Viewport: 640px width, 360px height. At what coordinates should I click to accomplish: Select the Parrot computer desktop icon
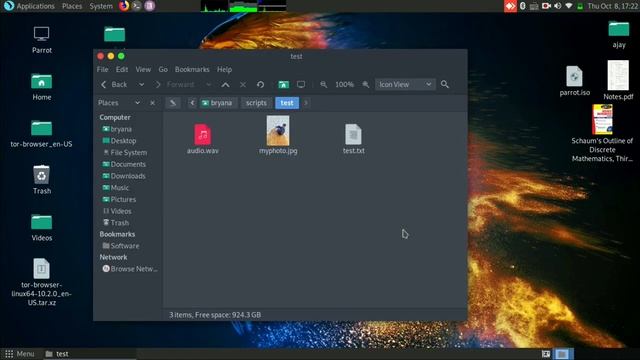42,40
